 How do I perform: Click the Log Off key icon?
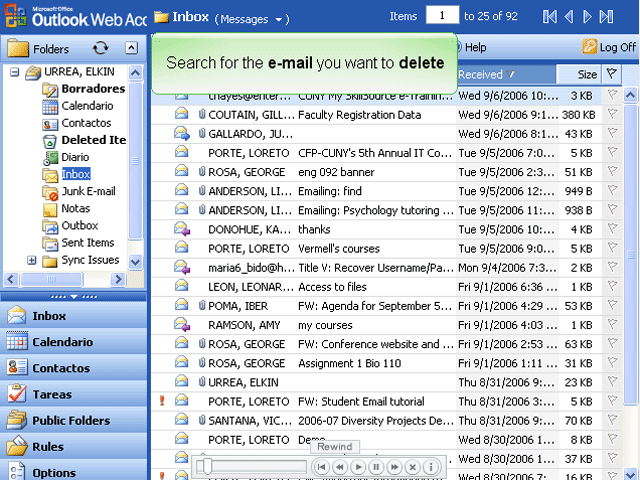pos(589,47)
